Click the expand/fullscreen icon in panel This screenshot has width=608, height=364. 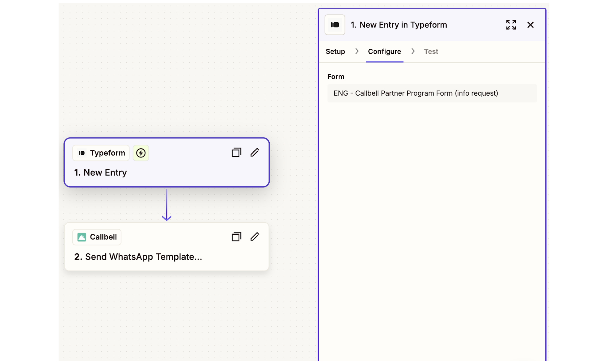coord(511,25)
